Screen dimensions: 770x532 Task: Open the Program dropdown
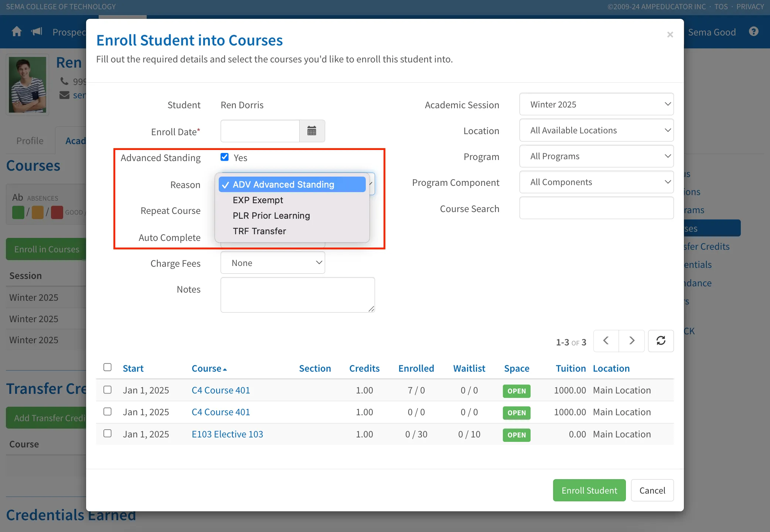click(596, 156)
